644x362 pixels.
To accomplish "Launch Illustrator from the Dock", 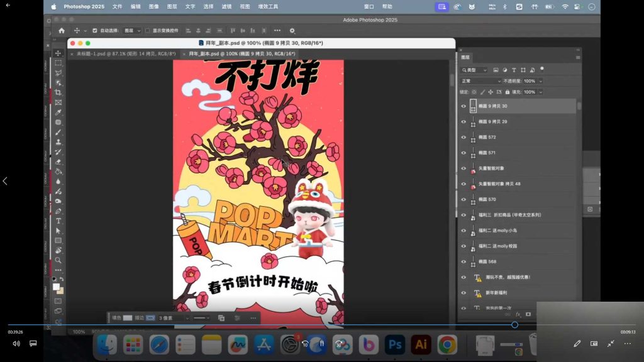I will click(x=420, y=345).
